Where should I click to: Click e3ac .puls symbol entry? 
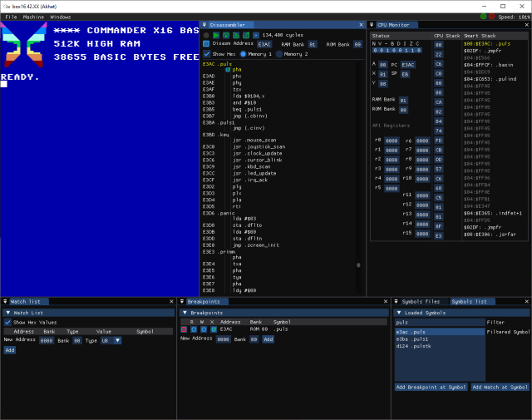click(440, 332)
